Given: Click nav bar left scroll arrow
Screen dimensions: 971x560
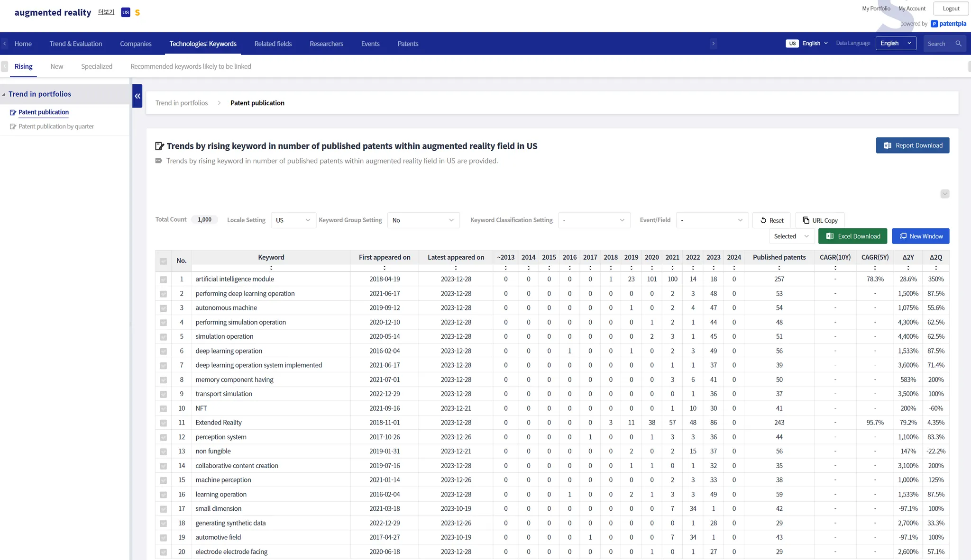Looking at the screenshot, I should (x=5, y=44).
